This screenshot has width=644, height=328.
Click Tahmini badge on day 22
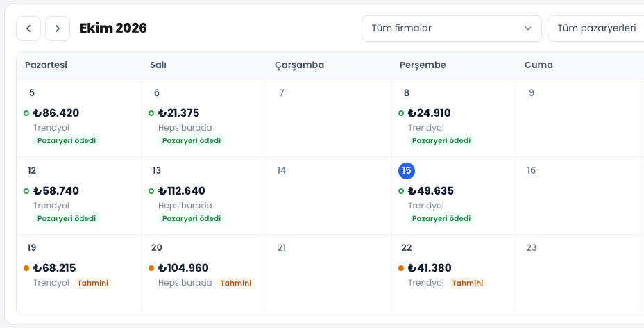click(468, 284)
